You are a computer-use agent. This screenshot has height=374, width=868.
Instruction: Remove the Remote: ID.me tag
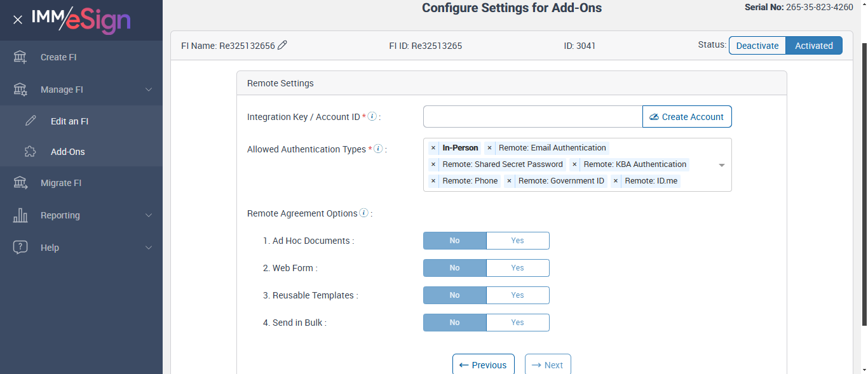(x=616, y=181)
